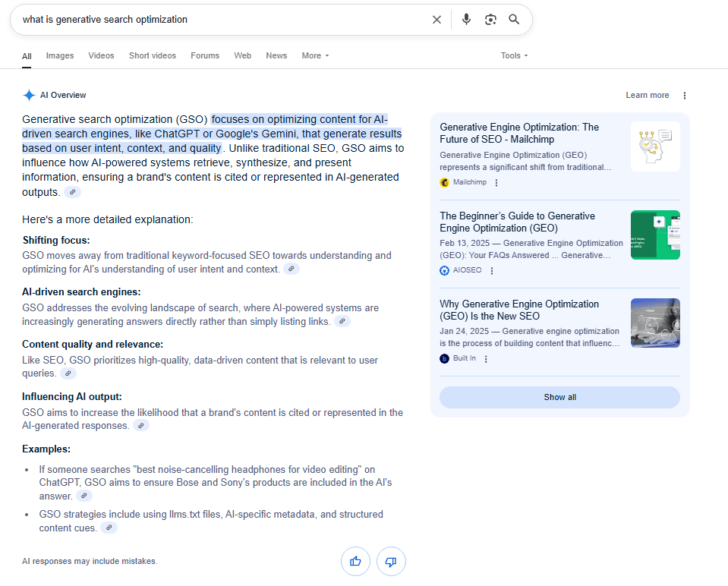Give thumbs down feedback on the AI Overview

click(x=391, y=562)
